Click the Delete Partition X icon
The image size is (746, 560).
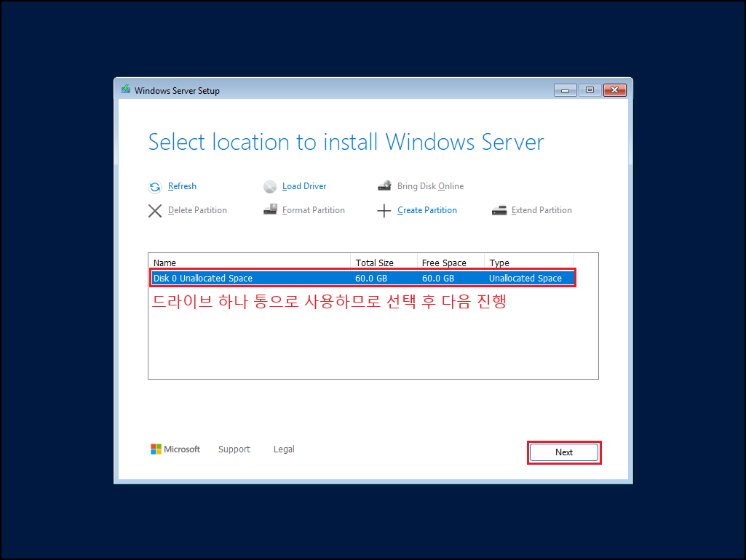tap(154, 211)
